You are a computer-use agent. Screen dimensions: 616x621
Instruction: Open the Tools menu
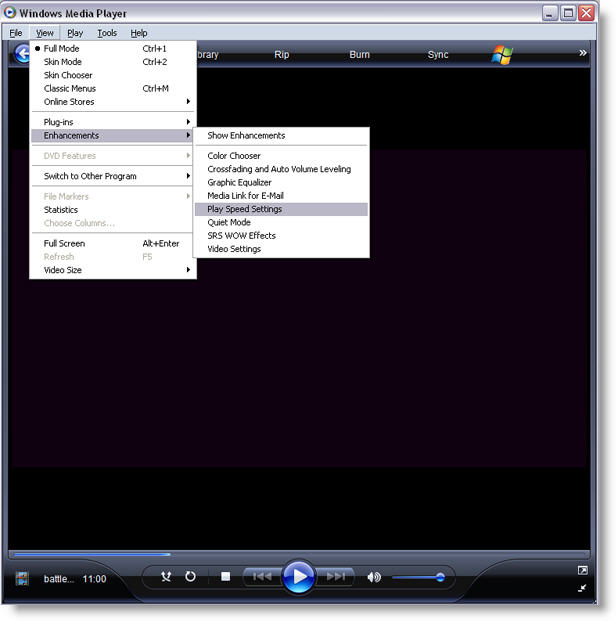point(107,33)
